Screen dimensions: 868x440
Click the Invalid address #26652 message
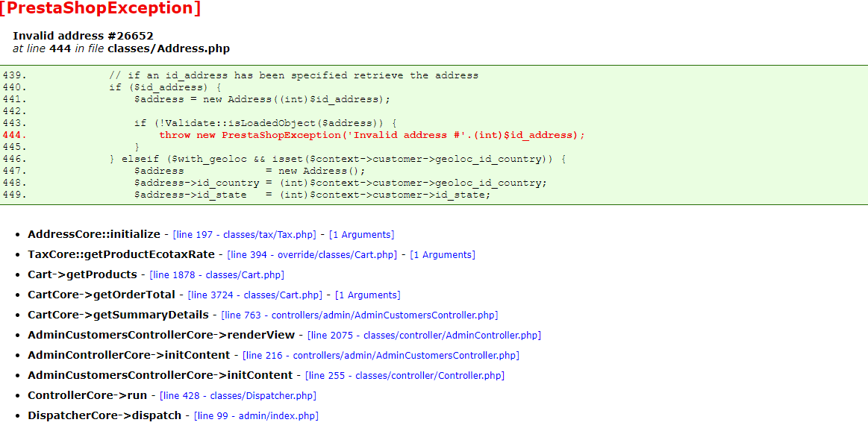[x=83, y=36]
